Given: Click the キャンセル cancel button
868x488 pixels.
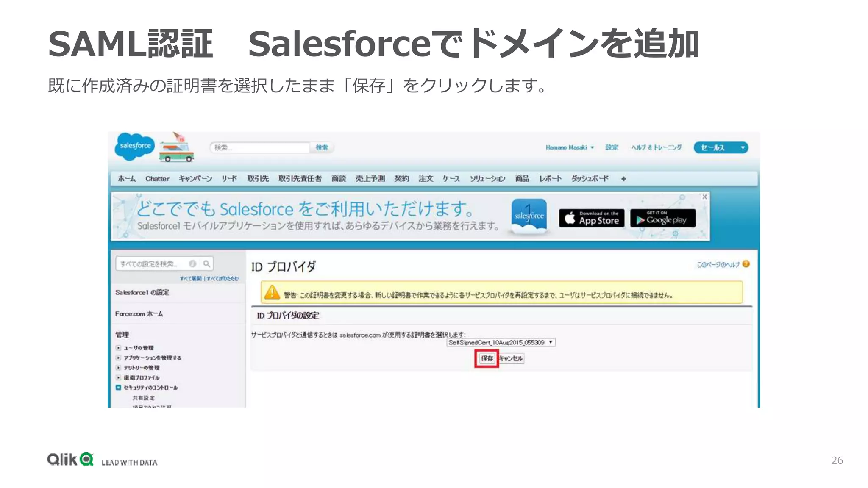Looking at the screenshot, I should coord(511,358).
